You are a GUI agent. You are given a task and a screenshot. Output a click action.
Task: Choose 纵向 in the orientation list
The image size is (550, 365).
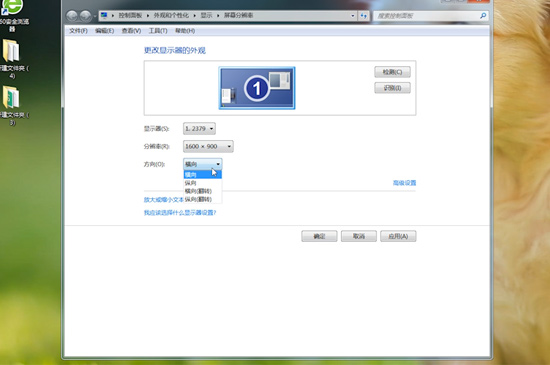(202, 183)
